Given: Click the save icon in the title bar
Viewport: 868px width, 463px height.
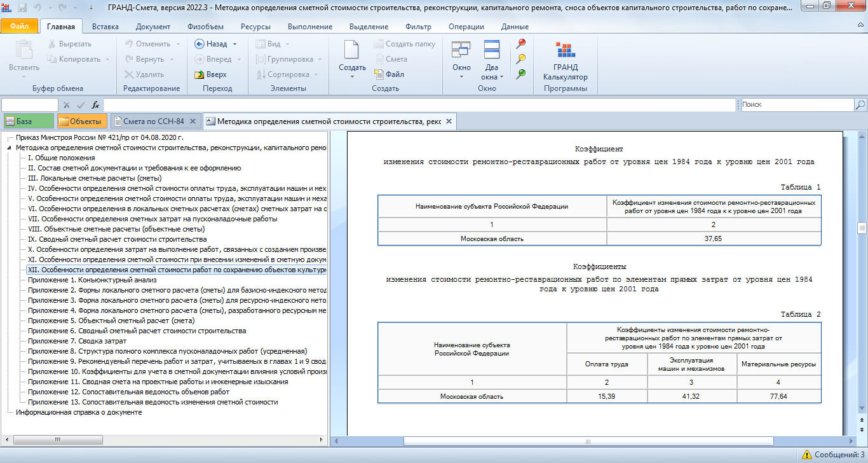Looking at the screenshot, I should pyautogui.click(x=23, y=8).
